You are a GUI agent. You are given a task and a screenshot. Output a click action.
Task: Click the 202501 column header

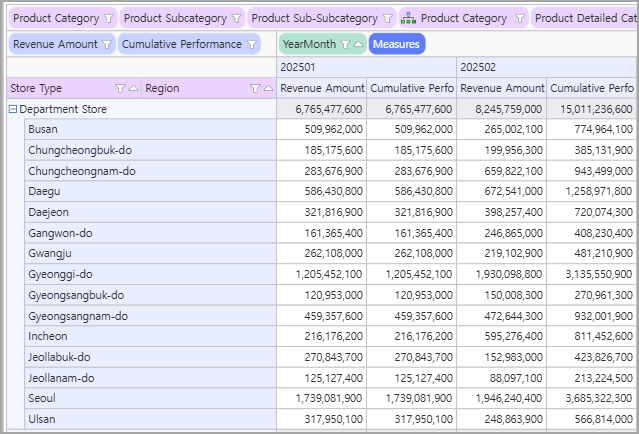[x=366, y=67]
